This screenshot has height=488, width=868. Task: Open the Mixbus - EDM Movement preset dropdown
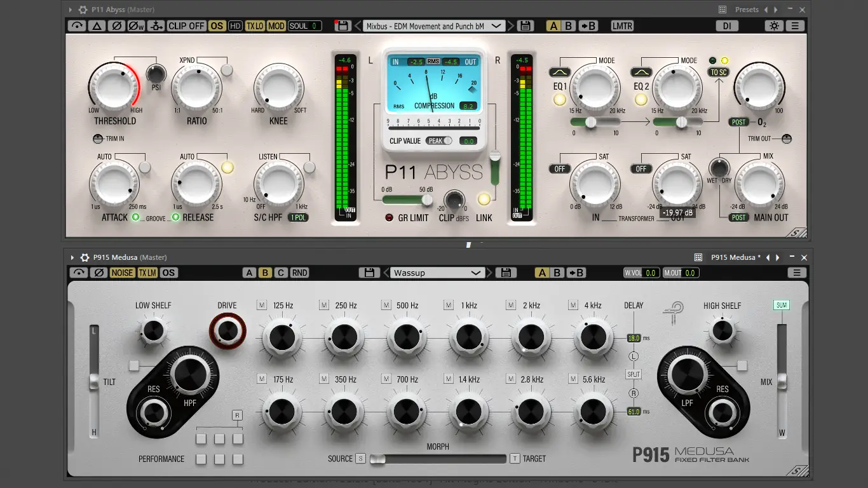[x=434, y=26]
